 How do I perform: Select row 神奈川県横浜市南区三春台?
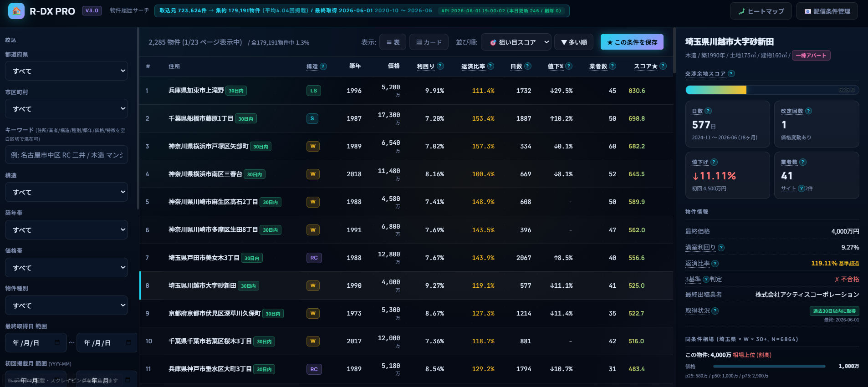406,174
